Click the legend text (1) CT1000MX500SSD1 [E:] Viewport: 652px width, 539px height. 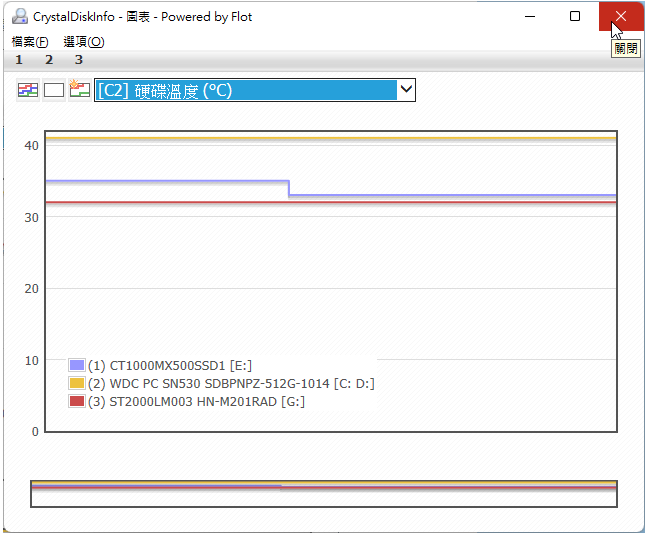coord(170,366)
